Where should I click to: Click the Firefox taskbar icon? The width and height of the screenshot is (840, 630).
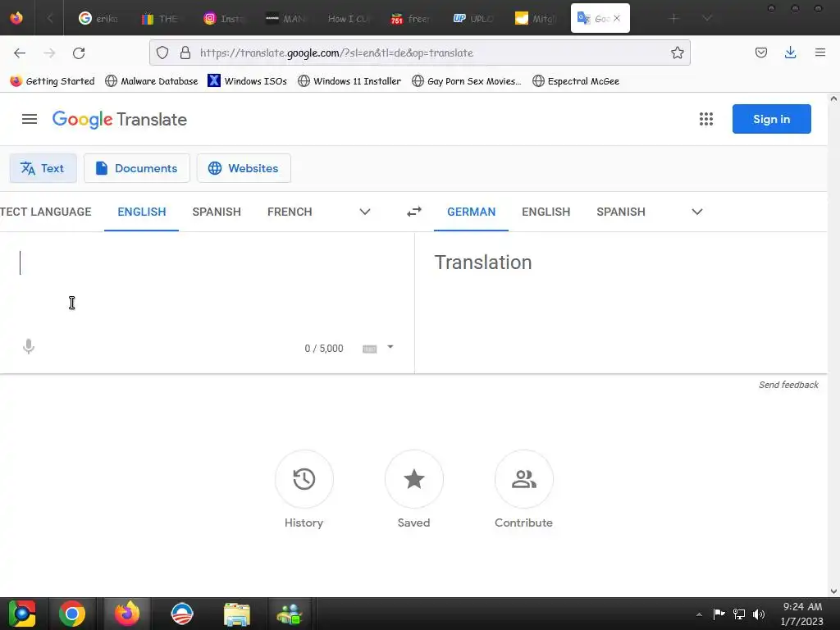tap(127, 614)
